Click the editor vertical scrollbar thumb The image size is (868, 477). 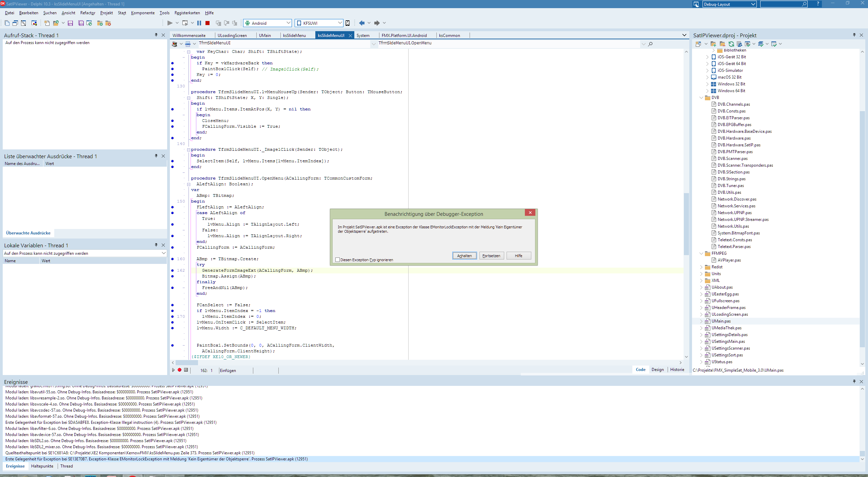(x=686, y=224)
